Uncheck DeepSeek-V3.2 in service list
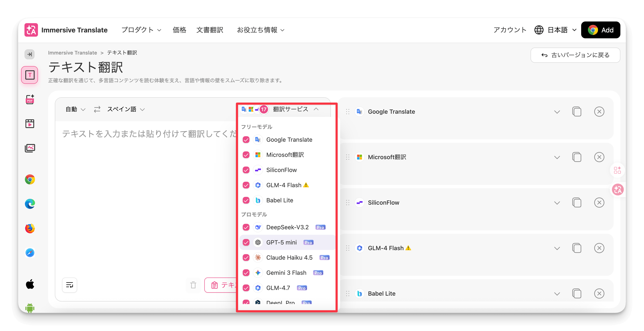The width and height of the screenshot is (644, 331). 246,227
